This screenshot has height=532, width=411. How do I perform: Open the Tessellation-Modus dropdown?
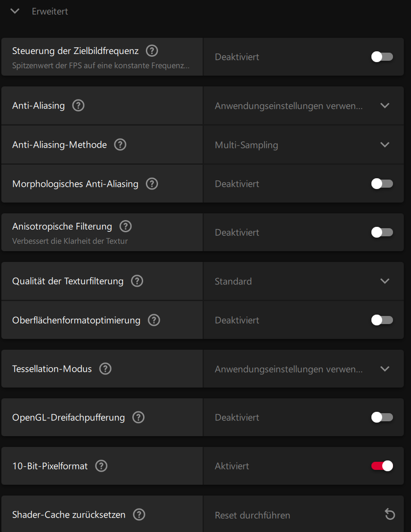pos(385,369)
